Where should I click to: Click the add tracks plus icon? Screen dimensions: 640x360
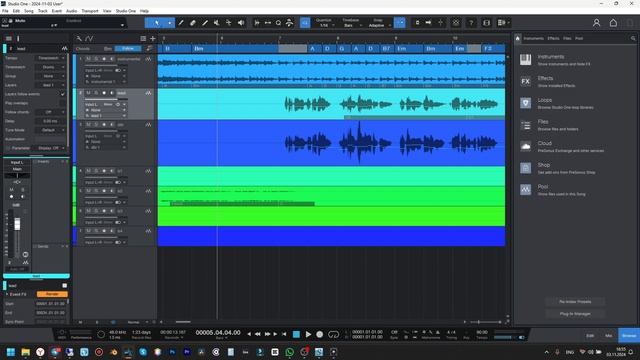click(x=153, y=38)
